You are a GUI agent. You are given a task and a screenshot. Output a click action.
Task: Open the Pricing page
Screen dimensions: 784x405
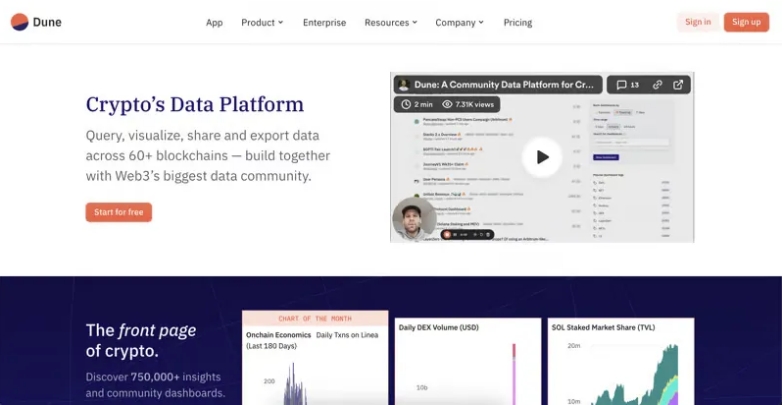click(518, 22)
